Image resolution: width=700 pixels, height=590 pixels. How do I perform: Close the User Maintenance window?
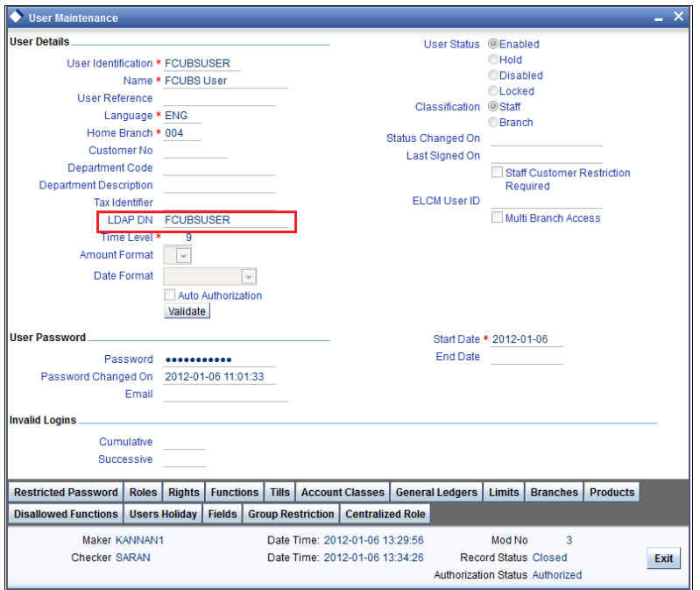pos(679,17)
